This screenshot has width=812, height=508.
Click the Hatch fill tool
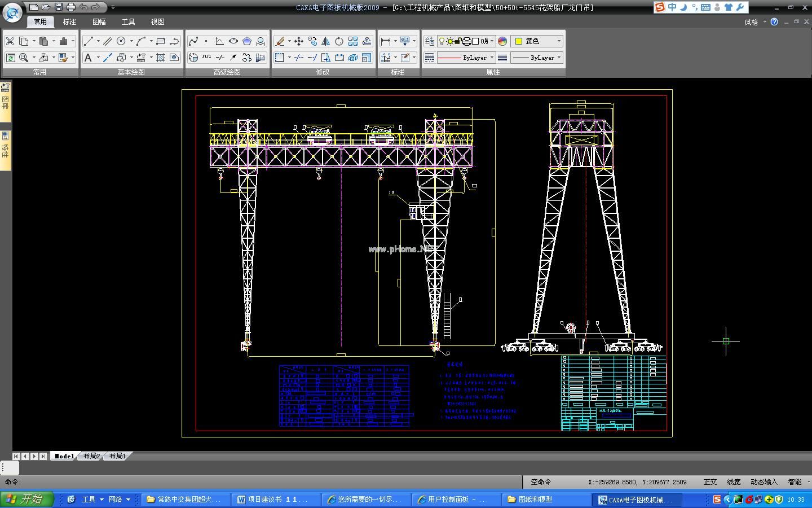pyautogui.click(x=161, y=58)
